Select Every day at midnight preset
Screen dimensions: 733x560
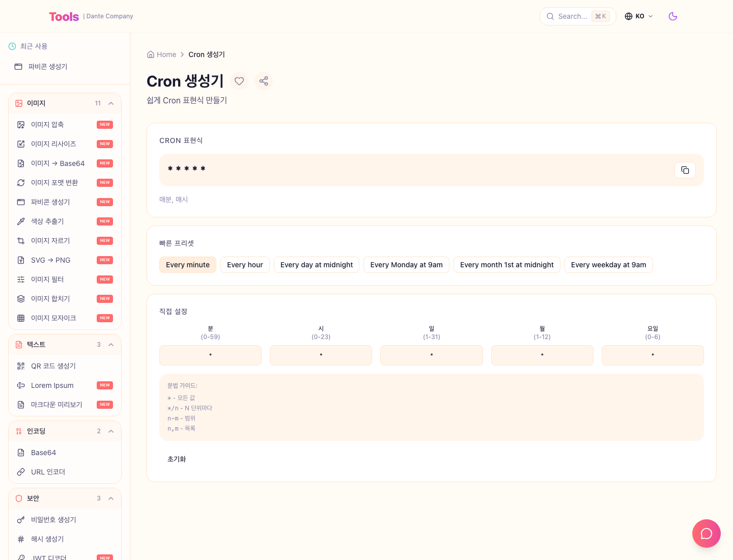(317, 265)
